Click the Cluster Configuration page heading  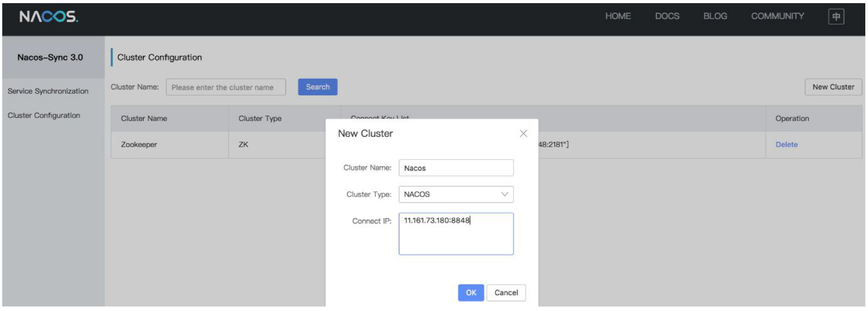point(160,57)
